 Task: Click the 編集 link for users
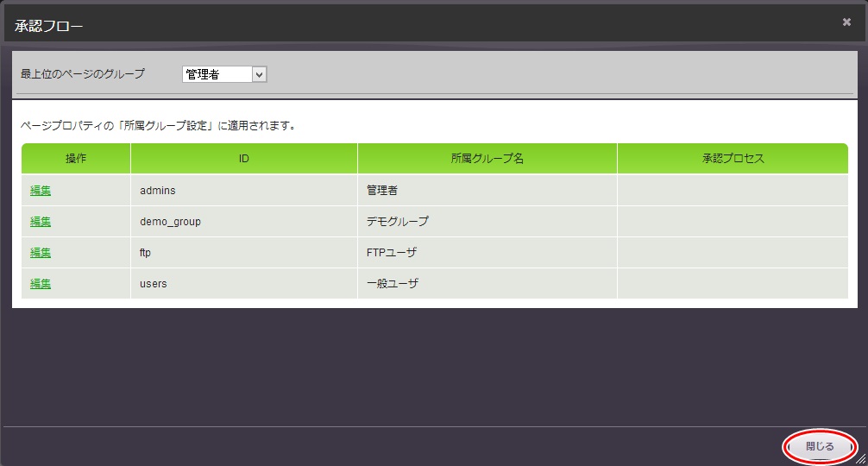pyautogui.click(x=41, y=283)
